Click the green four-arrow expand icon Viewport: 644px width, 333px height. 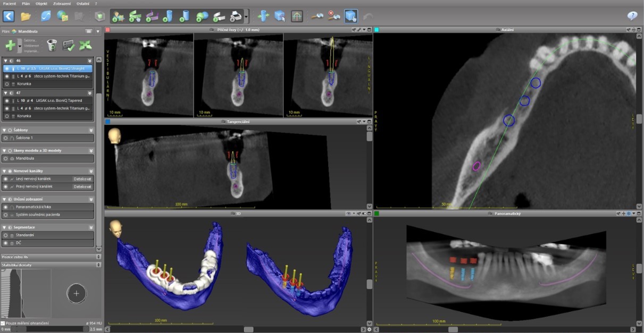point(85,46)
